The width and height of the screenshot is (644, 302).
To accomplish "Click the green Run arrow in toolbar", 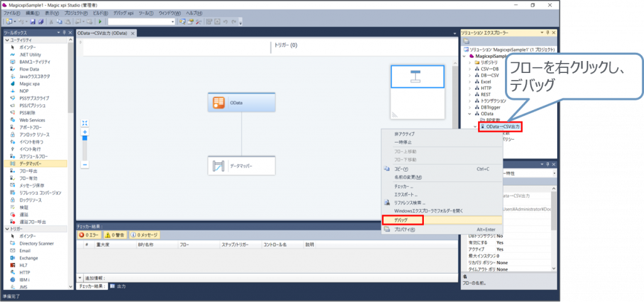I will pyautogui.click(x=99, y=21).
